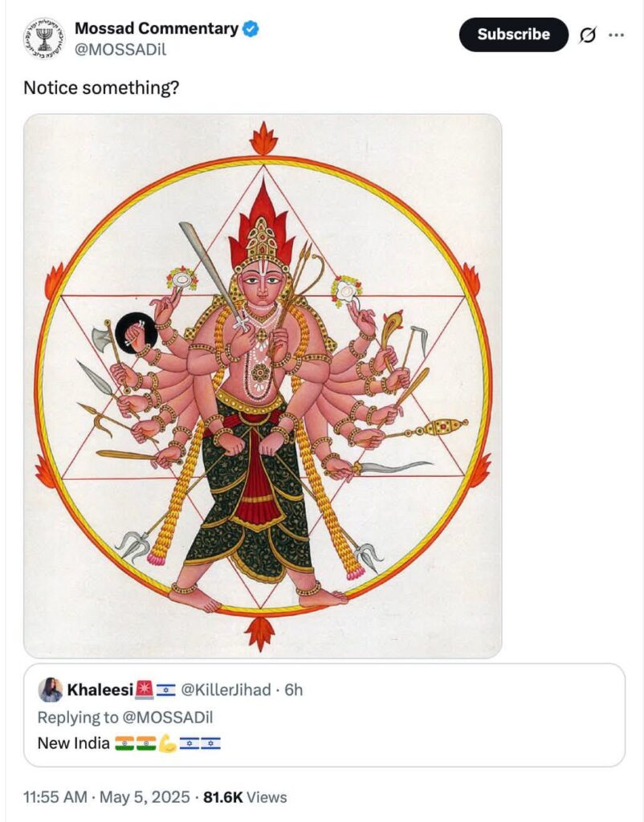The height and width of the screenshot is (822, 644).
Task: Open the 11:55 AM · May 5, 2025 timestamp
Action: point(108,797)
